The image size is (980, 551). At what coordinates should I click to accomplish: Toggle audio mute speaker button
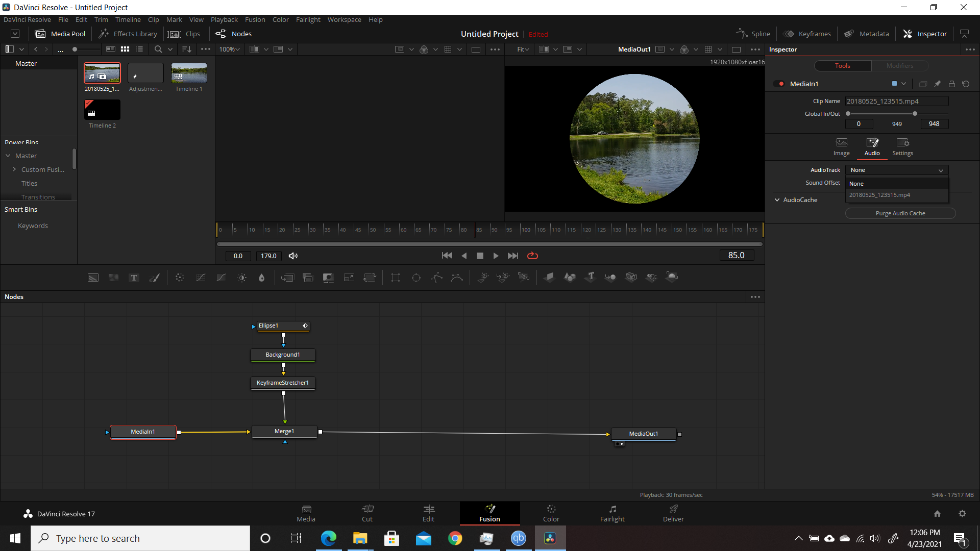293,256
